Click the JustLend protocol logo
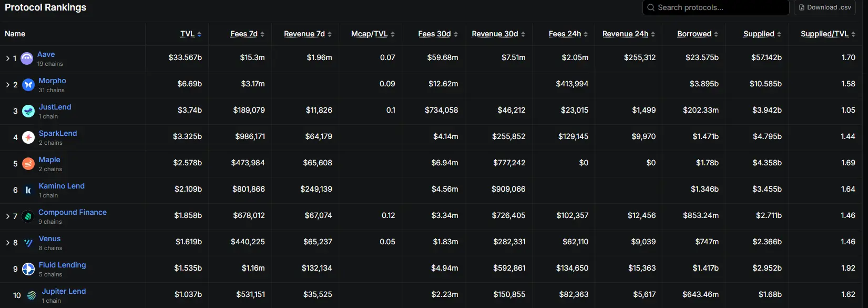The image size is (868, 308). click(x=28, y=111)
